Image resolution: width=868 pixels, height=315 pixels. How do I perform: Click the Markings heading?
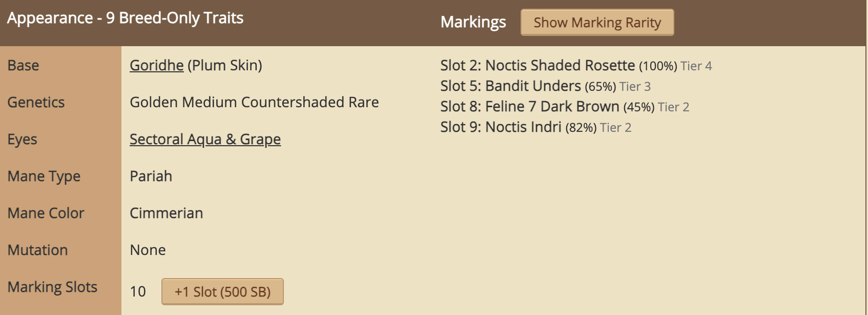tap(473, 22)
